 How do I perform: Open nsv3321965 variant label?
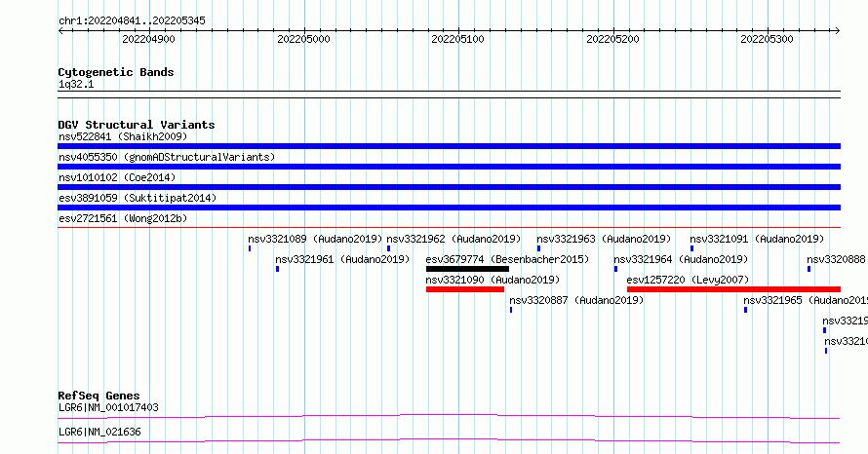[x=806, y=300]
